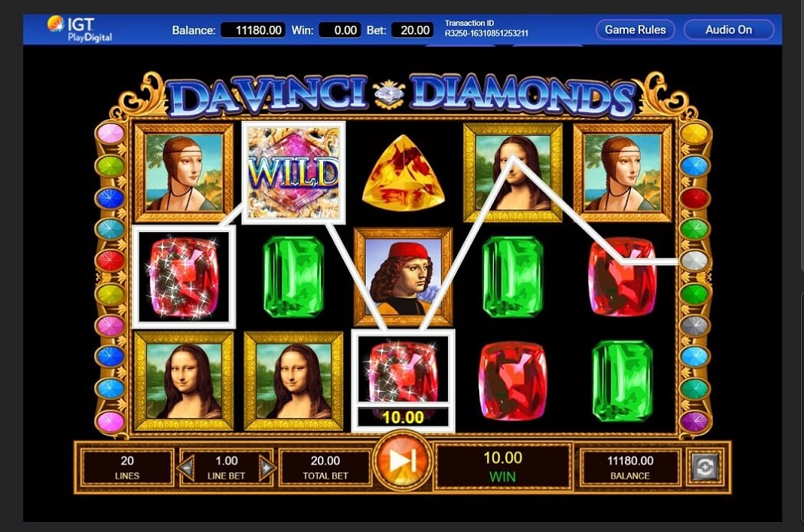Click the Total Bet 20.00 display
804x532 pixels.
click(x=325, y=468)
